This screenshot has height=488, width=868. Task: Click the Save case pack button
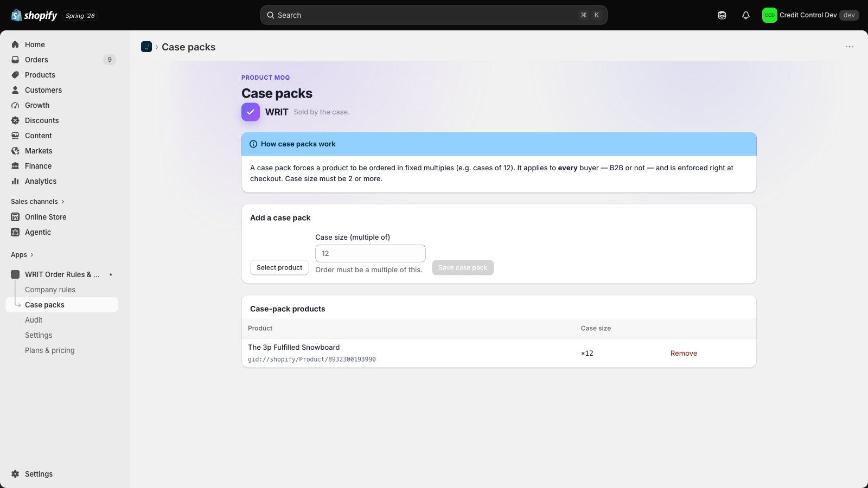(x=463, y=268)
